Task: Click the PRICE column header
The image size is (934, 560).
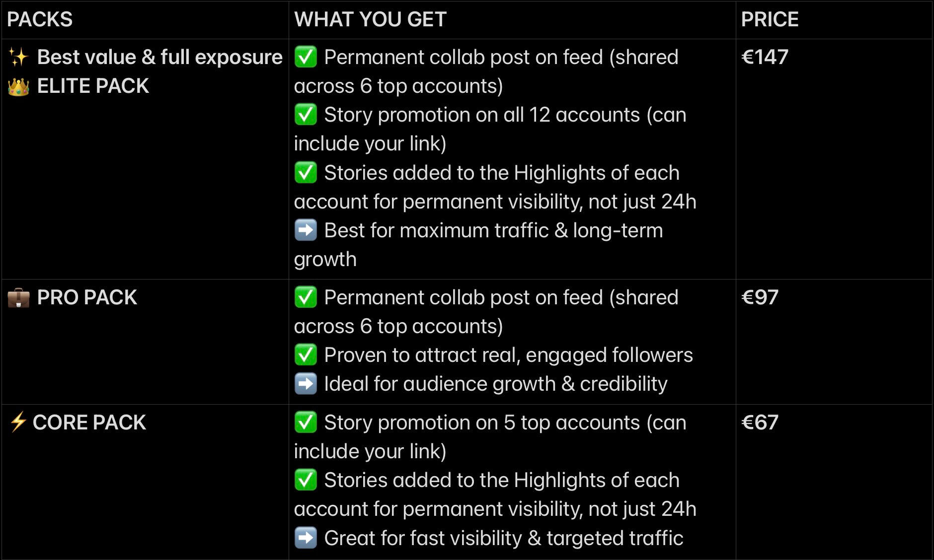Action: 770,20
